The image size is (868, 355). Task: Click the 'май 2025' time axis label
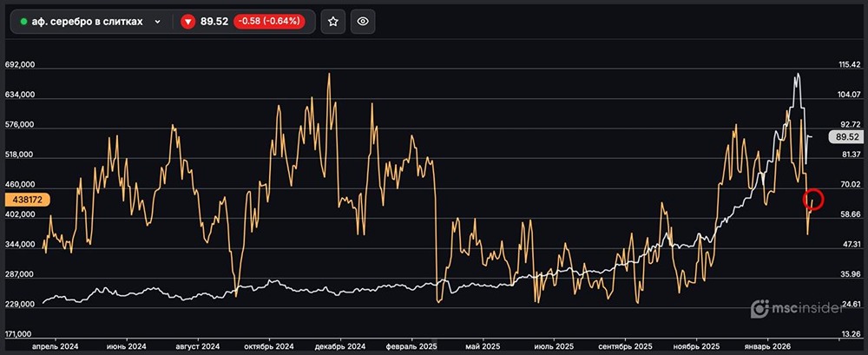coord(483,346)
